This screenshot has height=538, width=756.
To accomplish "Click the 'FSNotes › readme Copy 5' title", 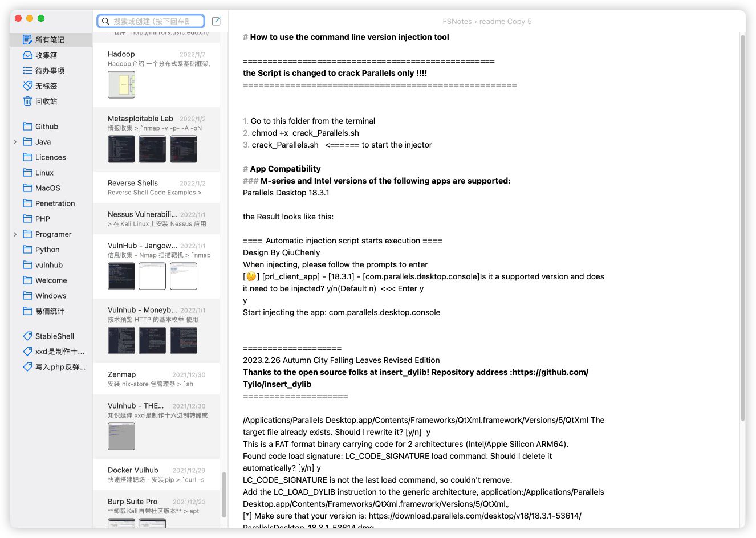I will (487, 21).
